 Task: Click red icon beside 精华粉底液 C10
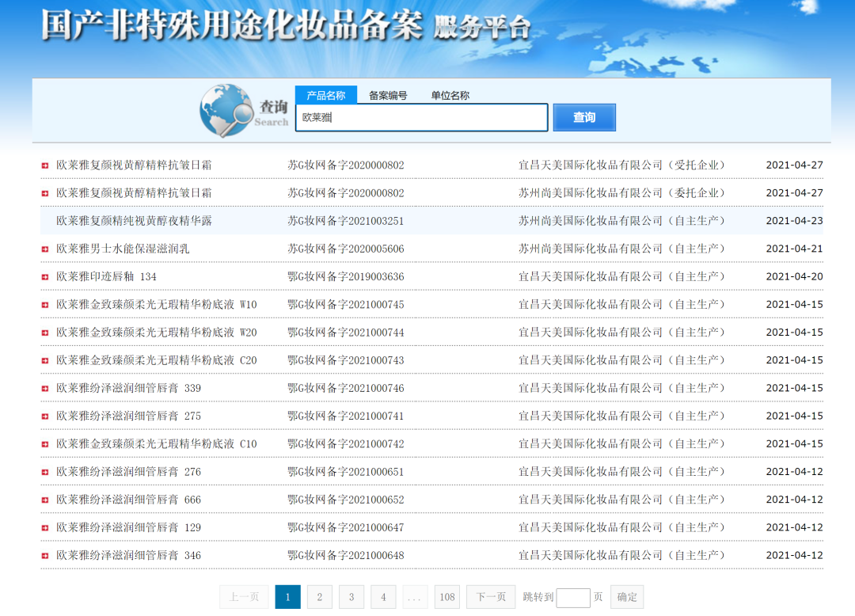click(x=45, y=444)
